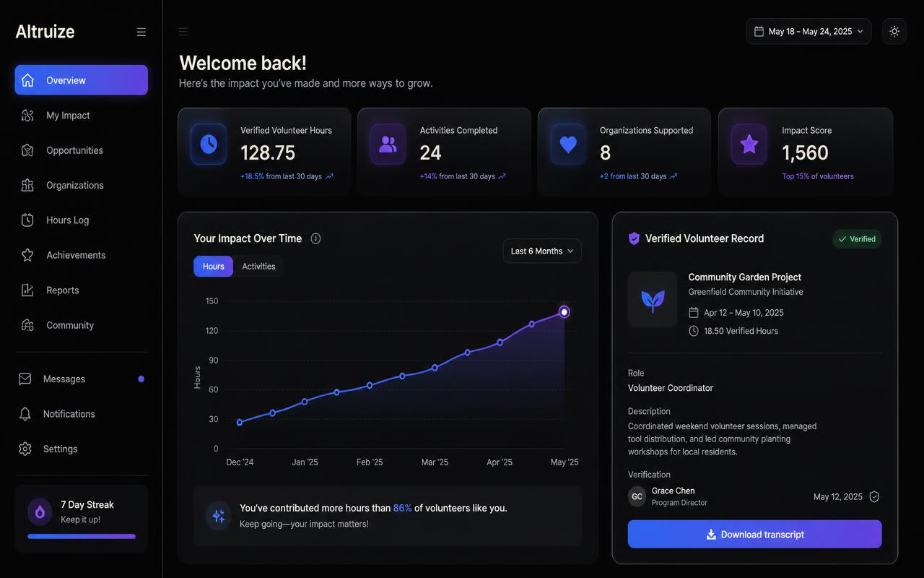This screenshot has height=578, width=924.
Task: Click the shield icon beside Verified Volunteer Record
Action: click(x=634, y=238)
